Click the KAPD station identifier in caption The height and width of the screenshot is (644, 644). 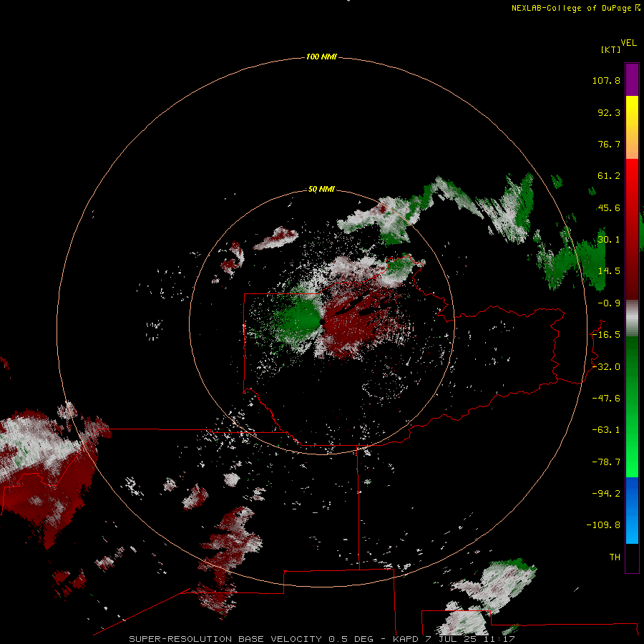pyautogui.click(x=406, y=639)
